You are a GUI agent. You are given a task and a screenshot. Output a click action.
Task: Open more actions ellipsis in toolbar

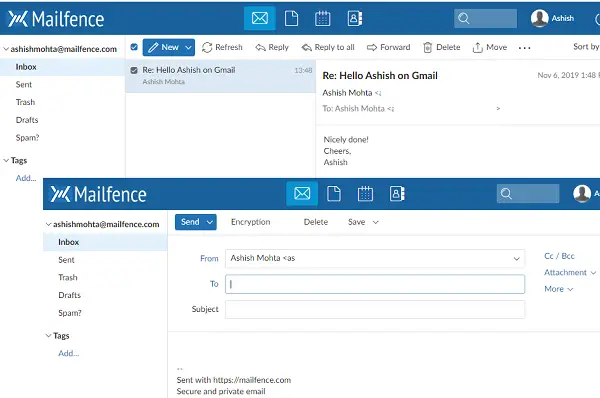pyautogui.click(x=525, y=48)
